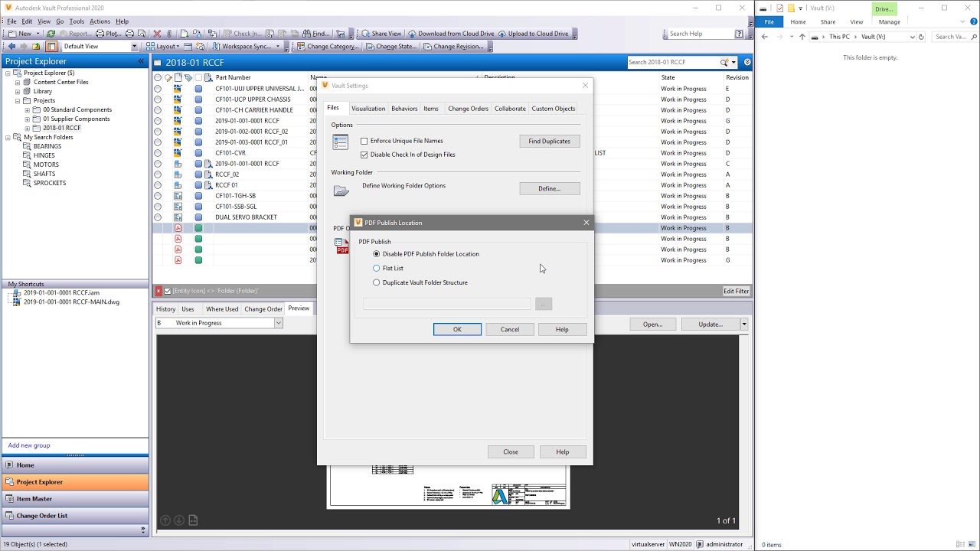980x551 pixels.
Task: Click the Change Revision toolbar button
Action: (x=453, y=47)
